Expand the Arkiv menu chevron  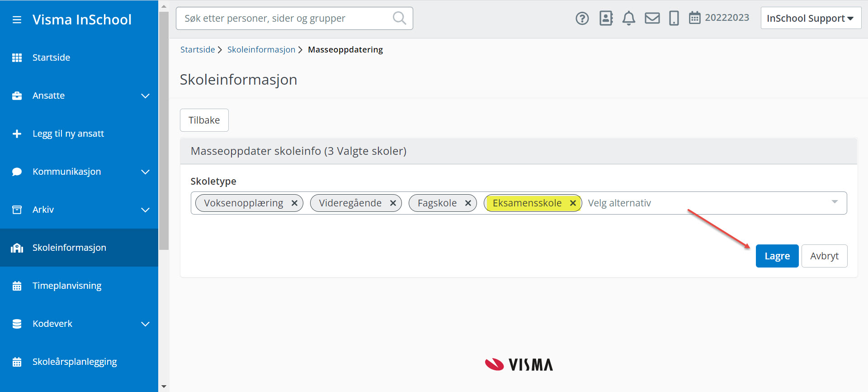[145, 210]
